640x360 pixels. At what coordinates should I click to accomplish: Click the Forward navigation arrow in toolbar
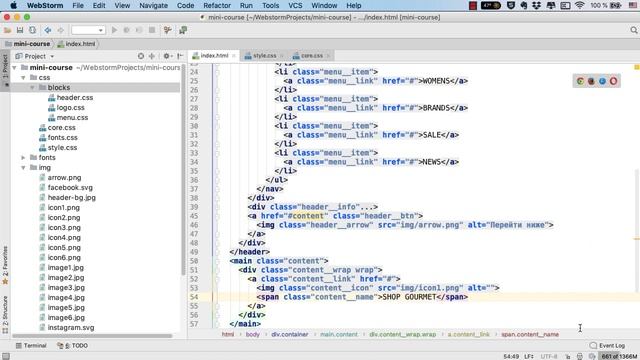point(60,30)
